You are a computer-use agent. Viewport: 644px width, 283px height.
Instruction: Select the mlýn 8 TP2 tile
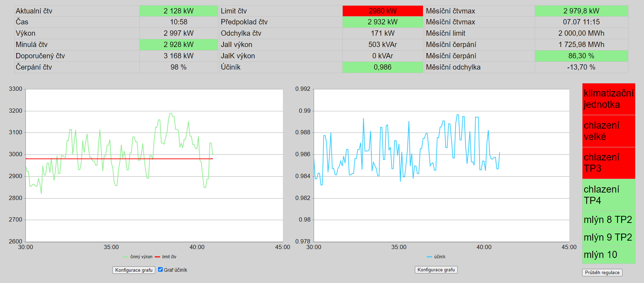608,220
